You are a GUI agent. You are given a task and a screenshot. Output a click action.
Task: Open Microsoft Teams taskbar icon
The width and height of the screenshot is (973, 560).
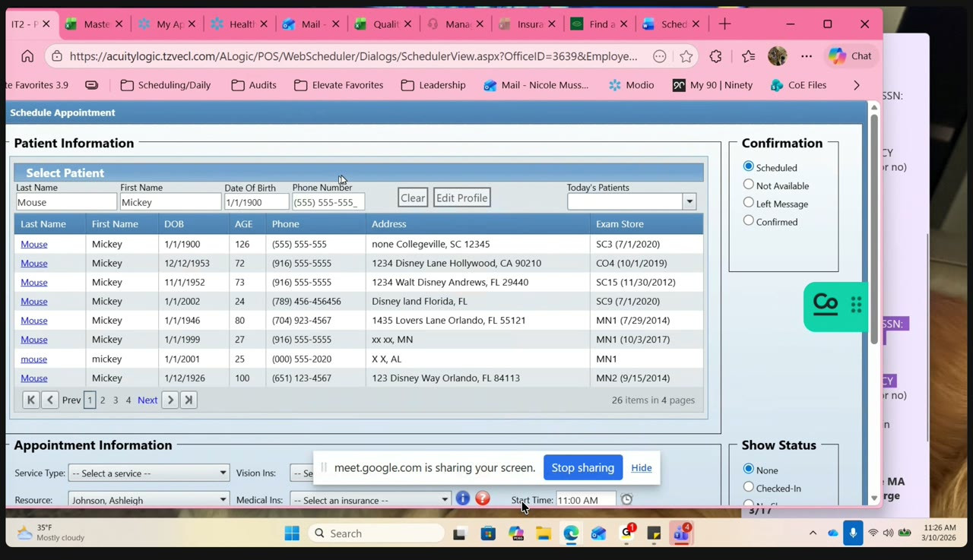pyautogui.click(x=680, y=533)
